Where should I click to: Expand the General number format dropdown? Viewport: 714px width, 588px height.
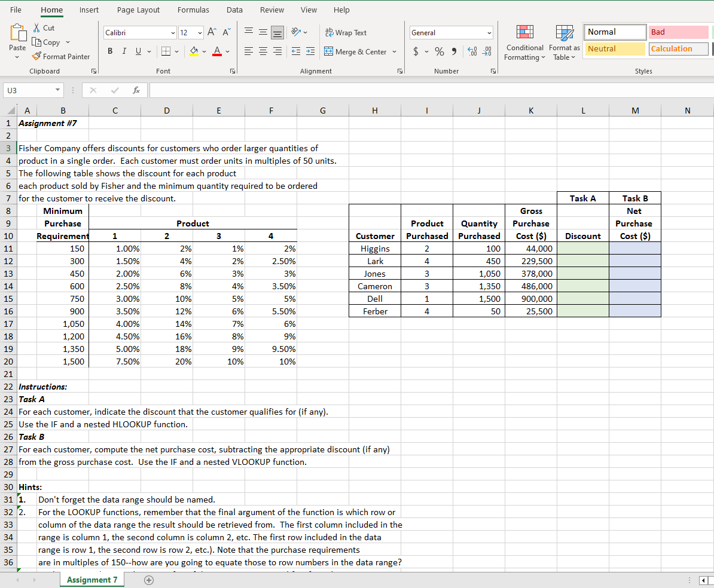click(x=489, y=33)
